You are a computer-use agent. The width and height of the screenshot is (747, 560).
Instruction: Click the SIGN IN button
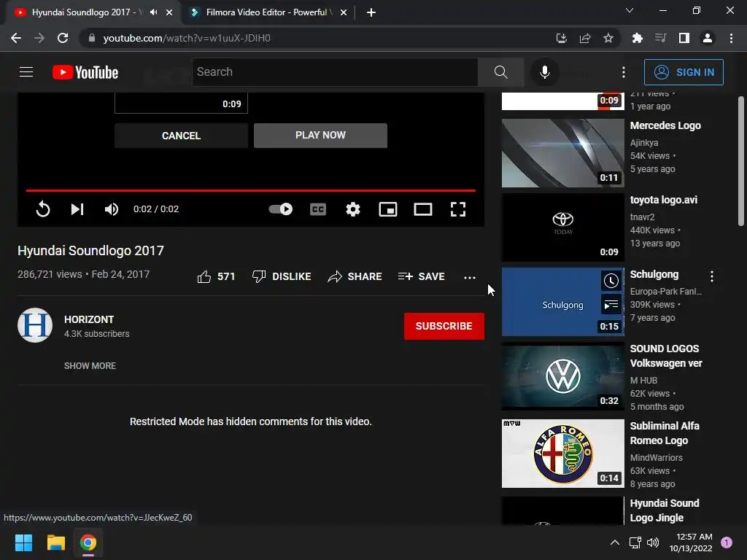pyautogui.click(x=684, y=72)
